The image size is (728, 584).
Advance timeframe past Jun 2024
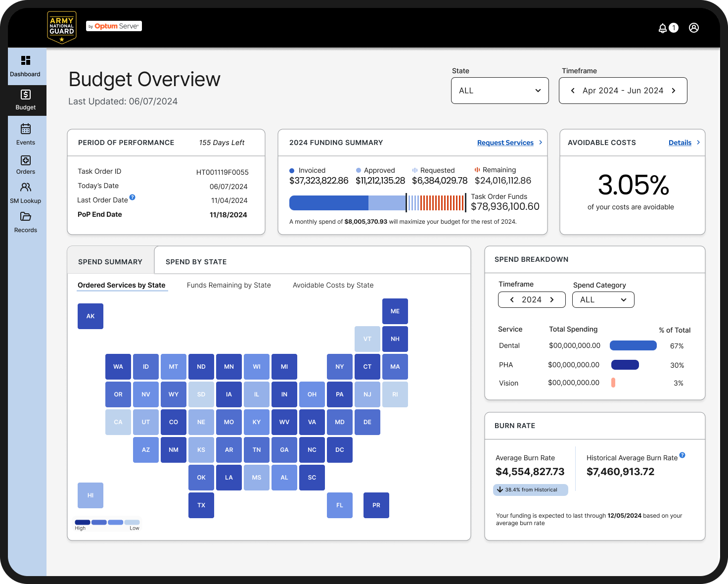674,91
